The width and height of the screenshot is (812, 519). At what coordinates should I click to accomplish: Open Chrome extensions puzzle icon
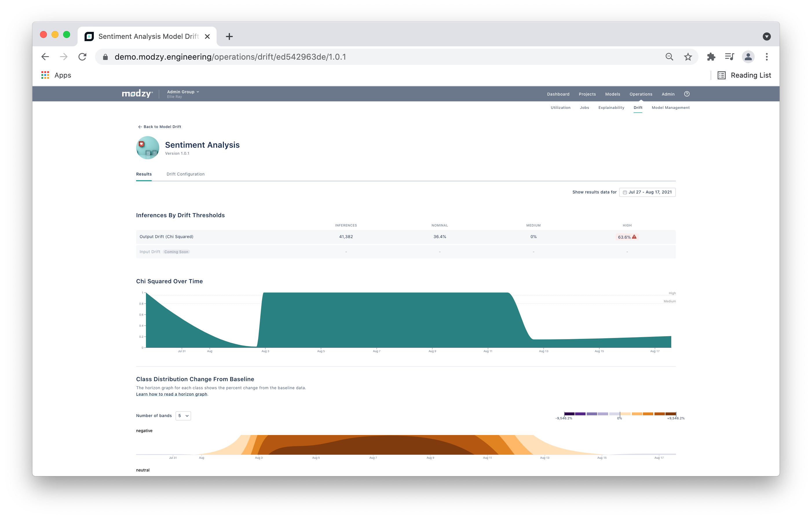tap(711, 57)
